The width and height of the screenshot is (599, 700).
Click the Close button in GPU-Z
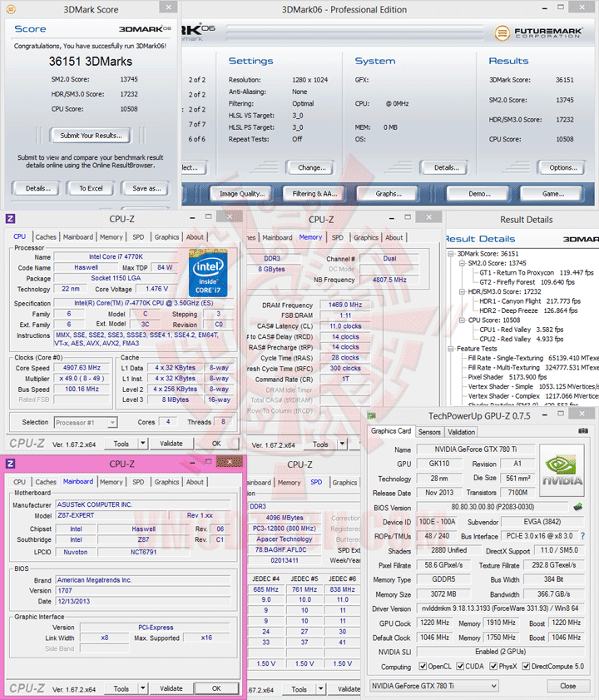coord(567,686)
